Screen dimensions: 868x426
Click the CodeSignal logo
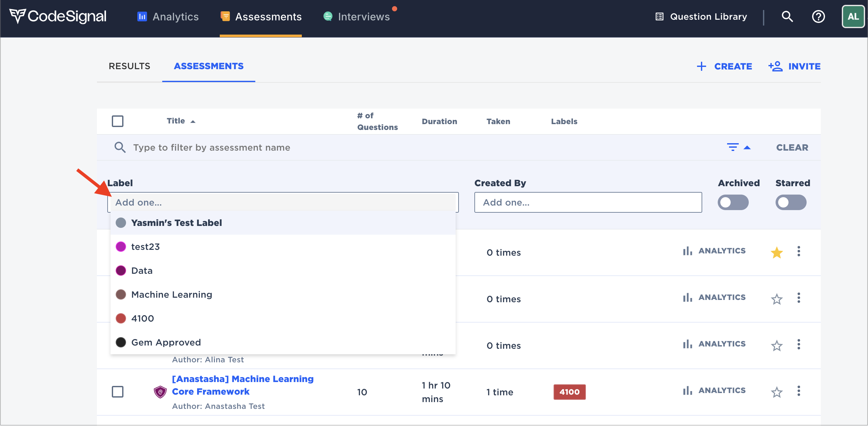(x=58, y=16)
